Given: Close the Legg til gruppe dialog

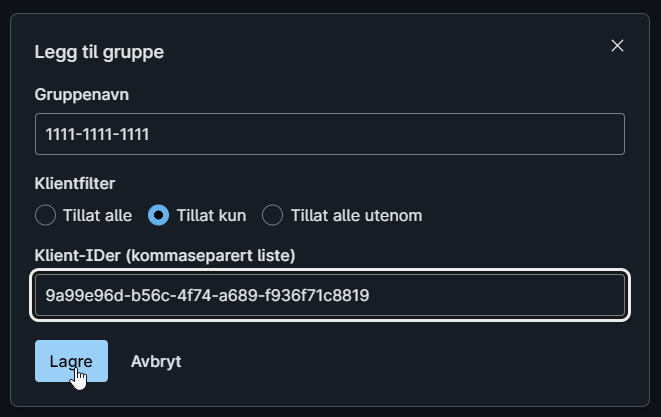Looking at the screenshot, I should tap(617, 46).
